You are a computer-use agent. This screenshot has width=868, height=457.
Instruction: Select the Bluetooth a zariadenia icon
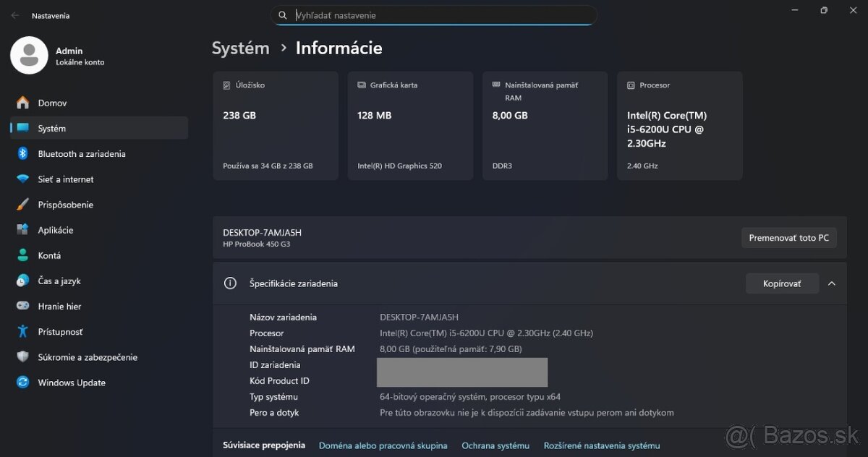(23, 154)
